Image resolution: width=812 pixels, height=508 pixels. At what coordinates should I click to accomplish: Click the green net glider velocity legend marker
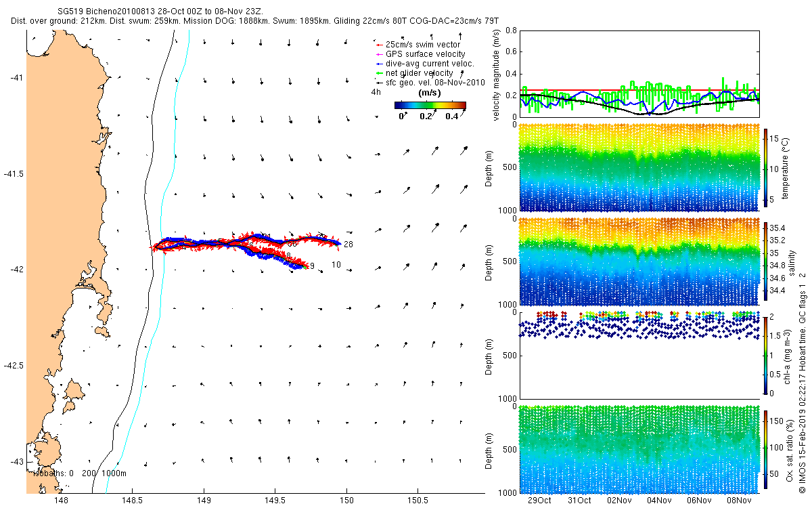coord(378,73)
